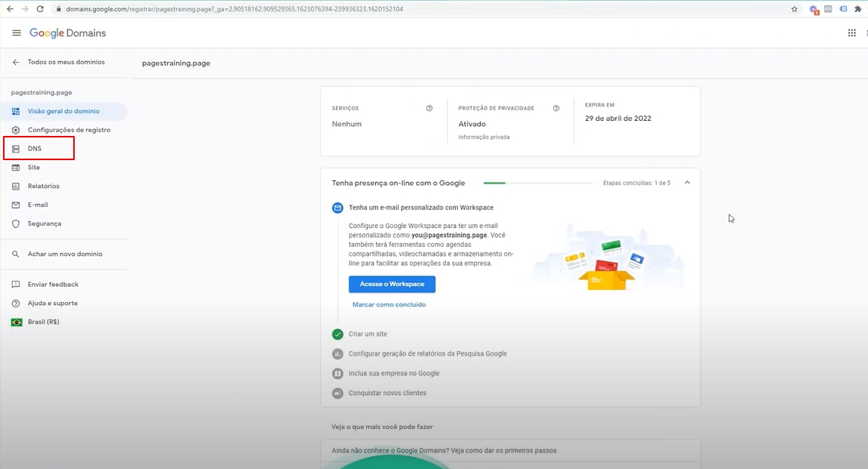Click the Serviços help question icon
This screenshot has height=469, width=868.
point(429,109)
